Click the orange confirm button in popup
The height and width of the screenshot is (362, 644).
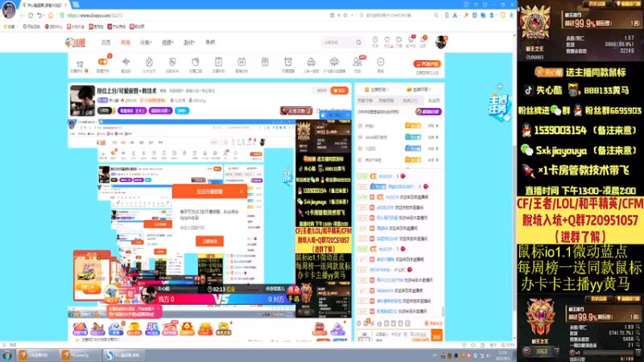(x=209, y=241)
